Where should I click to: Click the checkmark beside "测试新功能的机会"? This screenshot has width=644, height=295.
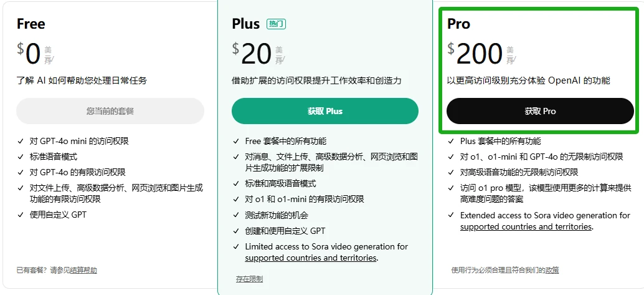coord(236,215)
